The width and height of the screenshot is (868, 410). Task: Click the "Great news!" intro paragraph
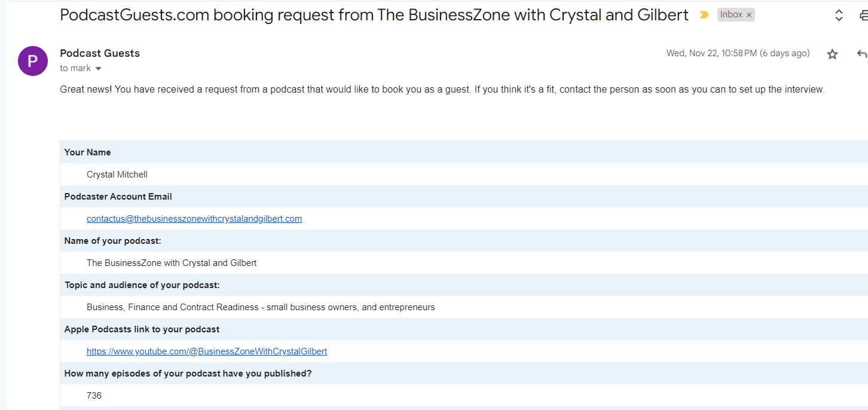(442, 90)
